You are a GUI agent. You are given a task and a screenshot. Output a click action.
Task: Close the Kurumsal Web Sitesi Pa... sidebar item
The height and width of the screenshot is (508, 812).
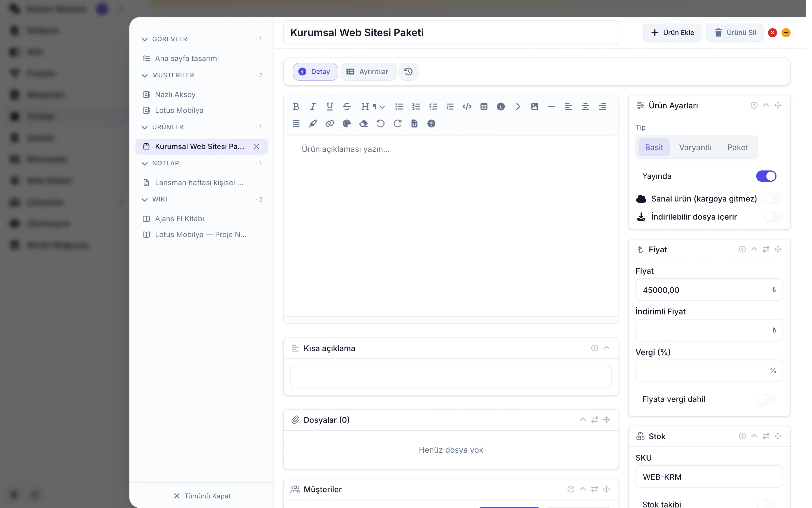tap(256, 146)
